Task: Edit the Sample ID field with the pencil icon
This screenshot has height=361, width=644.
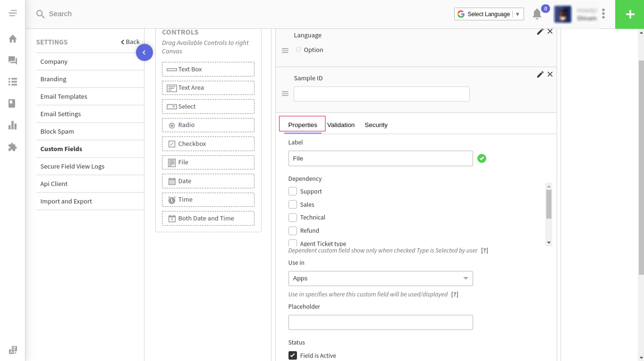Action: coord(540,74)
